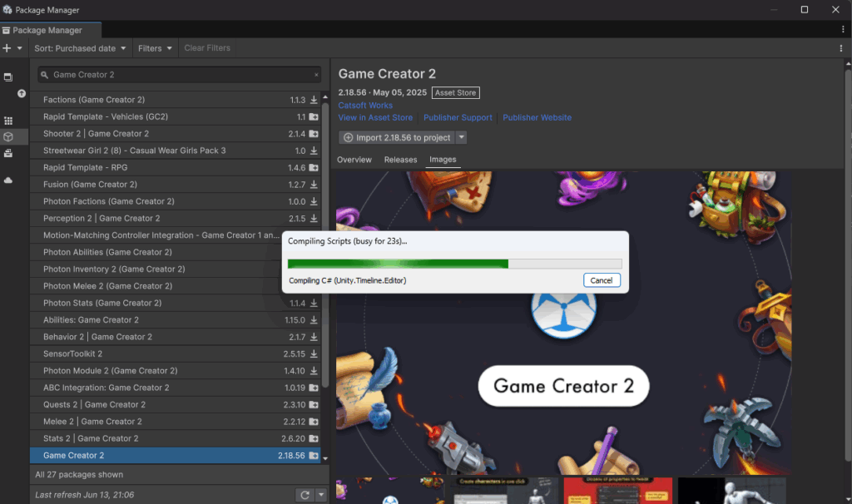Screen dimensions: 852x504
Task: Switch to the Overview tab
Action: point(354,160)
